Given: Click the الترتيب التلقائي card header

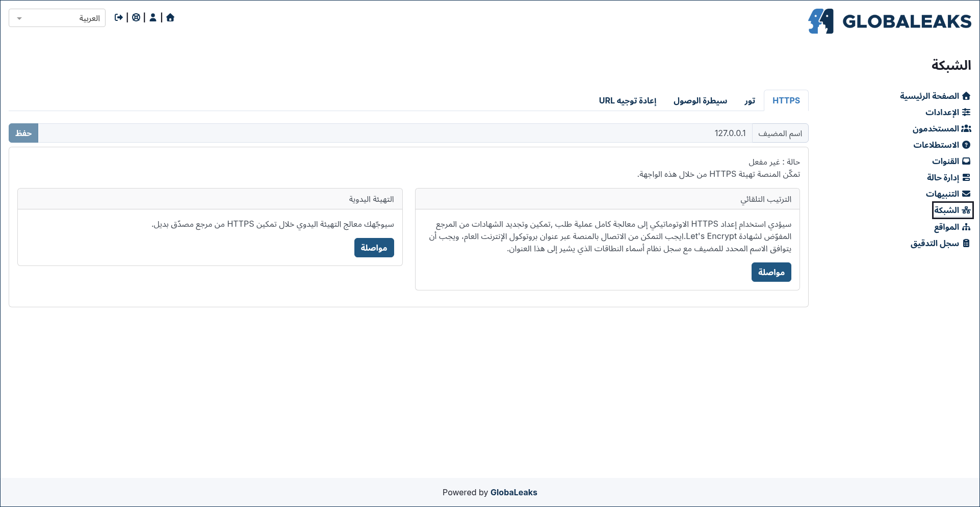Looking at the screenshot, I should pyautogui.click(x=607, y=199).
